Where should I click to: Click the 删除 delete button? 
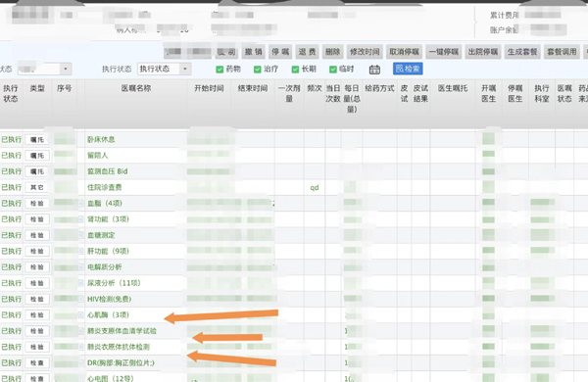point(332,52)
